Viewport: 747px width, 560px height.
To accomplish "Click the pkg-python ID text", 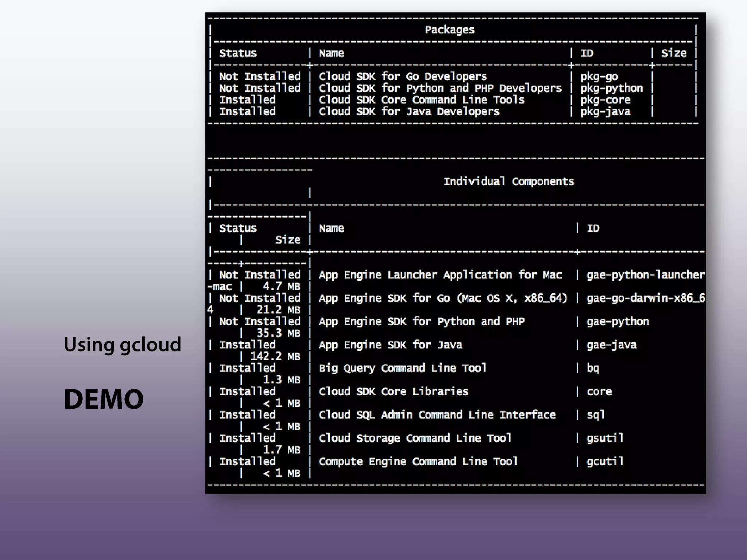I will [x=611, y=88].
